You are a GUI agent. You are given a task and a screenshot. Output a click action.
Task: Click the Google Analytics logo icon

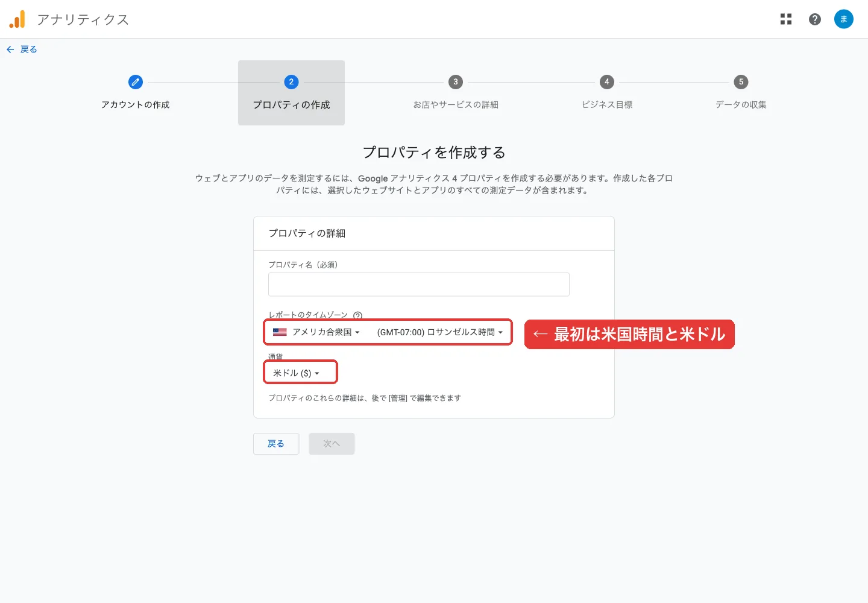coord(17,19)
